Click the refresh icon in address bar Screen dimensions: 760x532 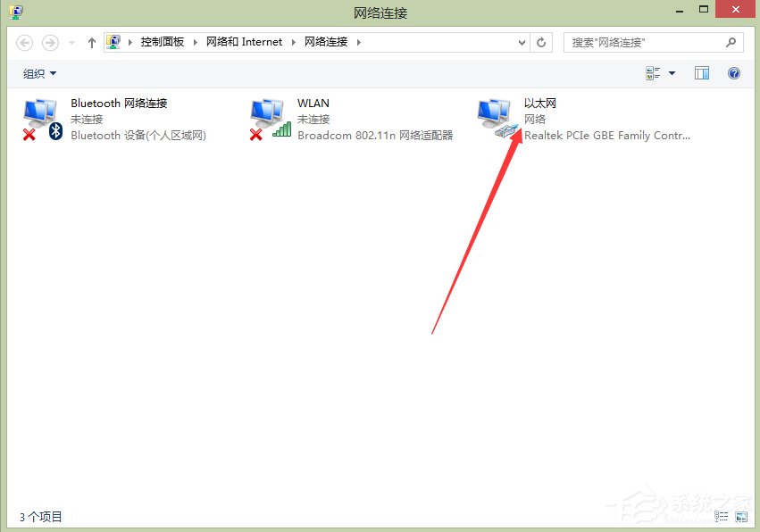[x=541, y=42]
